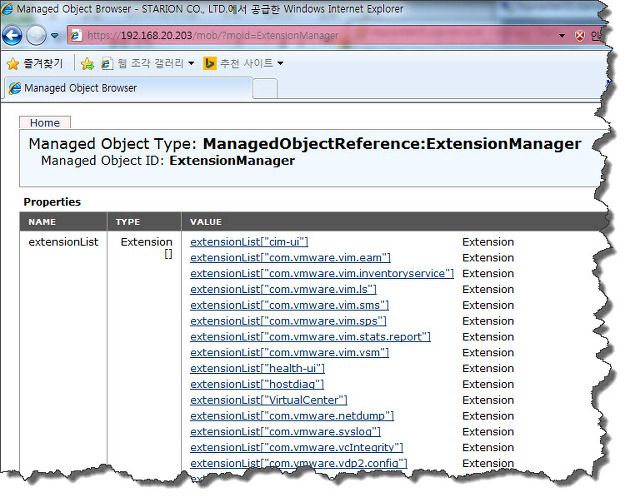The width and height of the screenshot is (630, 502).
Task: Expand the address bar history dropdown
Action: (x=562, y=36)
